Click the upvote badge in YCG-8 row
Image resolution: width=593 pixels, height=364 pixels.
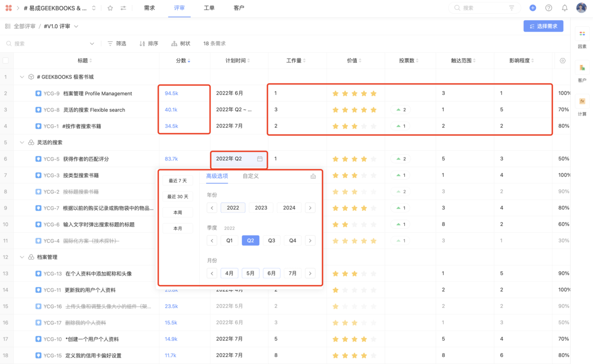pos(401,110)
